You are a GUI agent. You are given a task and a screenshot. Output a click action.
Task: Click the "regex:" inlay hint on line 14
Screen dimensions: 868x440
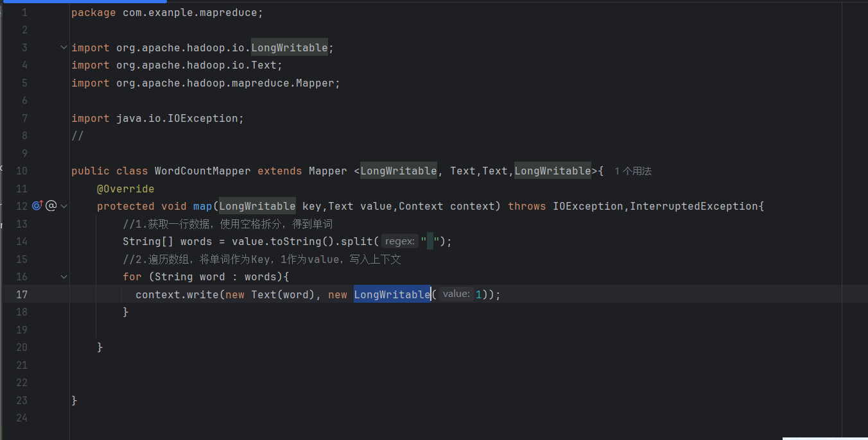pyautogui.click(x=399, y=241)
